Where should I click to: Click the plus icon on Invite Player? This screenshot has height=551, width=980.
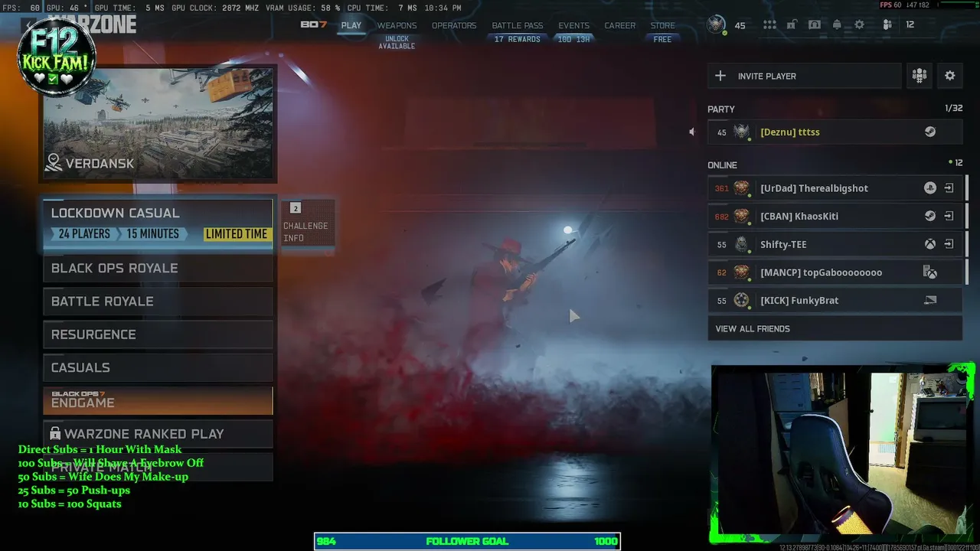coord(720,76)
